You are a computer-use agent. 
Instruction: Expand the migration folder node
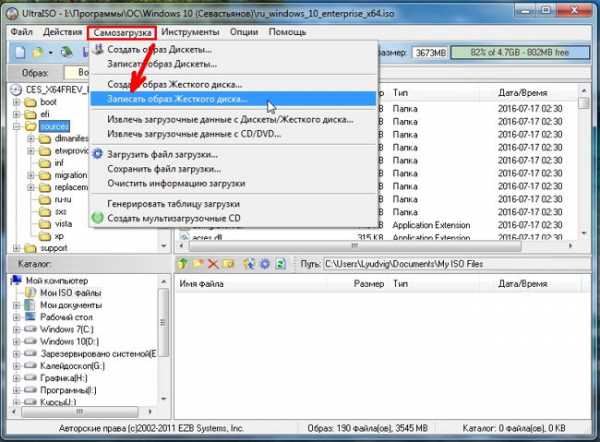(x=31, y=175)
